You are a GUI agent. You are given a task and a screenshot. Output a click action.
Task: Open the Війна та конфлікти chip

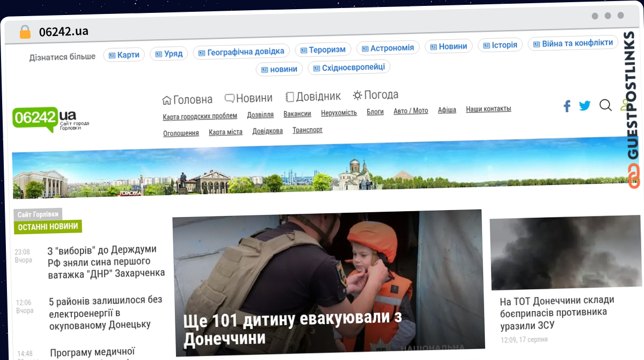click(573, 43)
